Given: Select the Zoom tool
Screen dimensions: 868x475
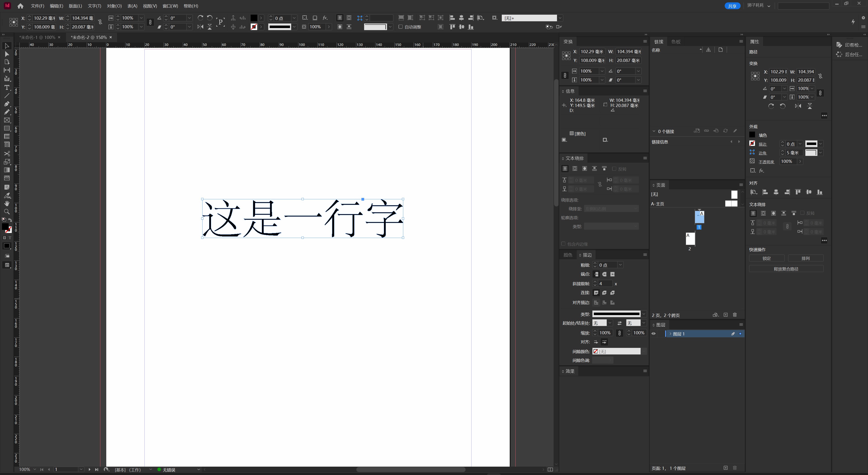Looking at the screenshot, I should click(7, 212).
